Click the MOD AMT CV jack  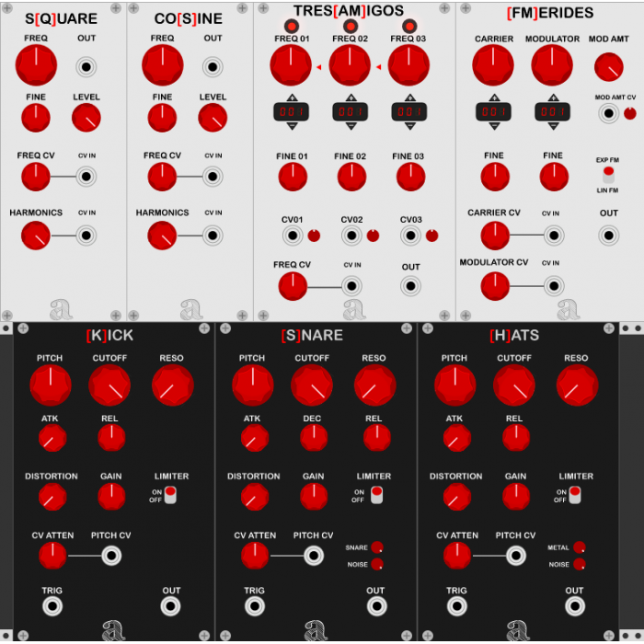click(609, 113)
